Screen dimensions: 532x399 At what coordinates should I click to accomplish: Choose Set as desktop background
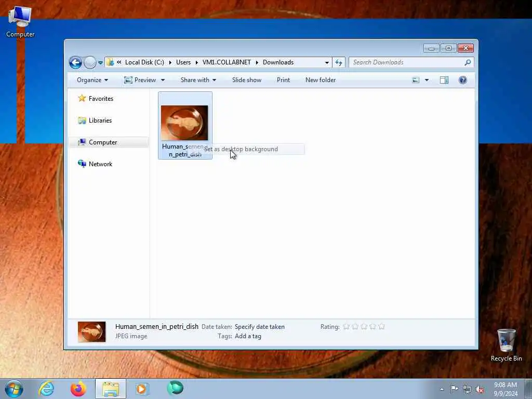241,149
